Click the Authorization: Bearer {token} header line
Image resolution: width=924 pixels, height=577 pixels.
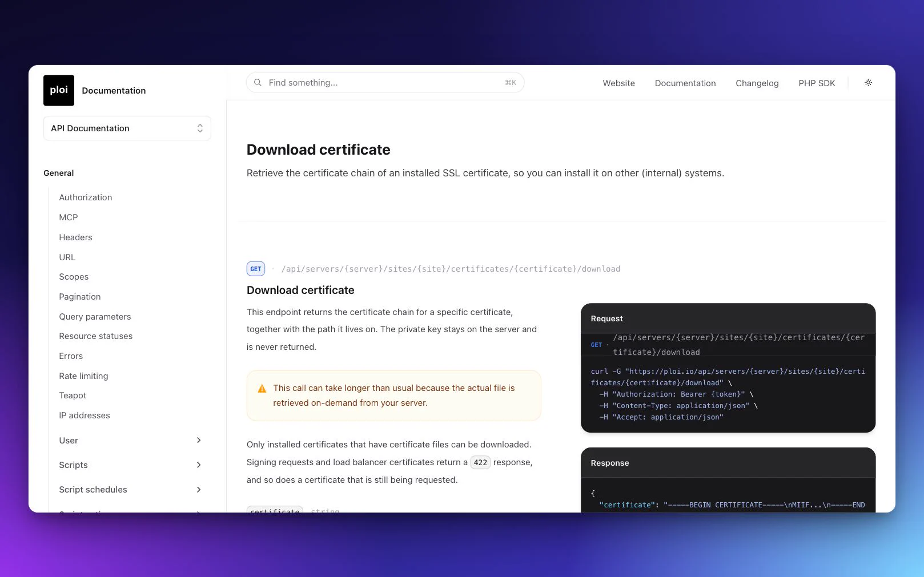coord(676,394)
